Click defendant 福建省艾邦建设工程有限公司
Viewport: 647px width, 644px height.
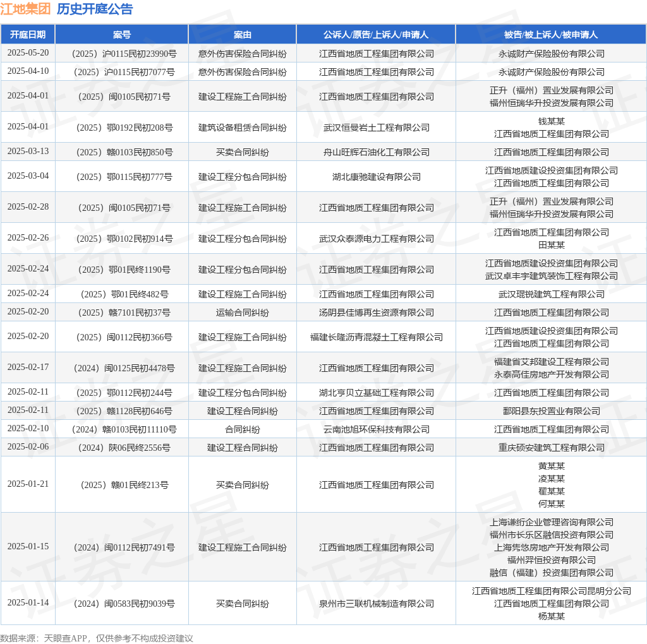[x=551, y=362]
